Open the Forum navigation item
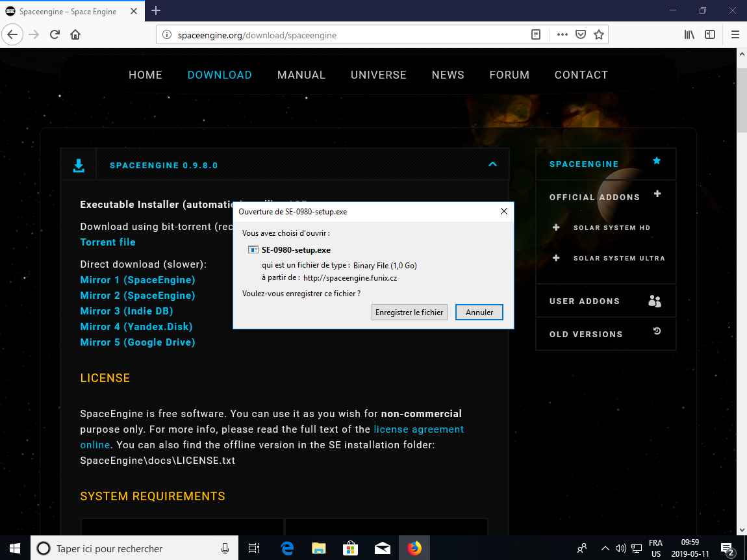The image size is (747, 560). pyautogui.click(x=509, y=75)
